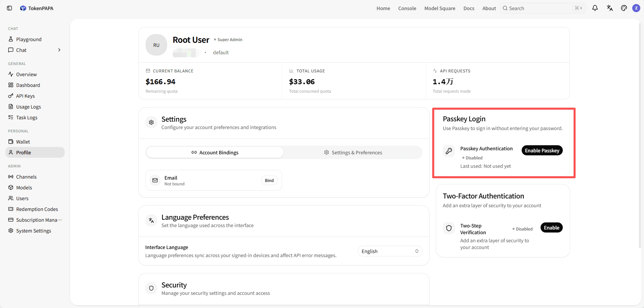Image resolution: width=644 pixels, height=308 pixels.
Task: Click the TokenPAPA logo icon
Action: tap(23, 8)
